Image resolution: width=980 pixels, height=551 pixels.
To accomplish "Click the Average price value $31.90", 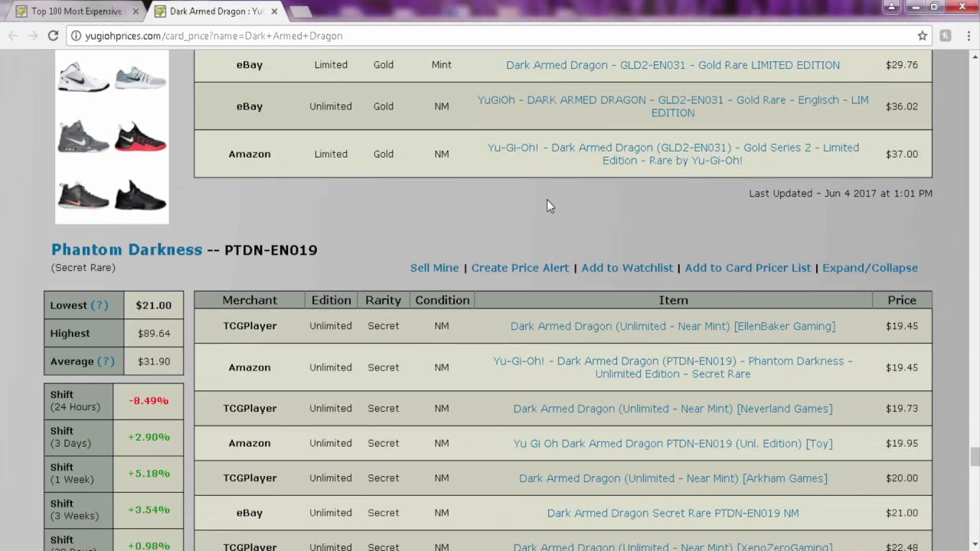I will pyautogui.click(x=153, y=361).
